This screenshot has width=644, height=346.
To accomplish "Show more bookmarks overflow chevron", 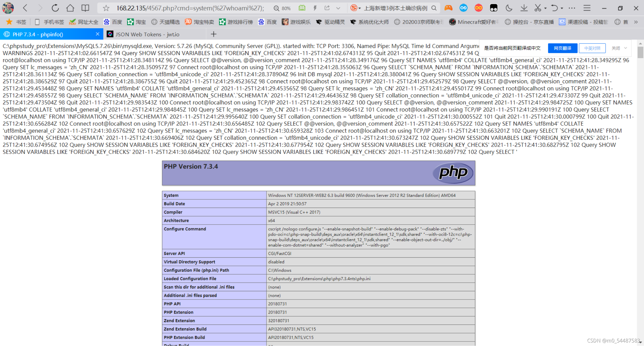I will coord(636,22).
